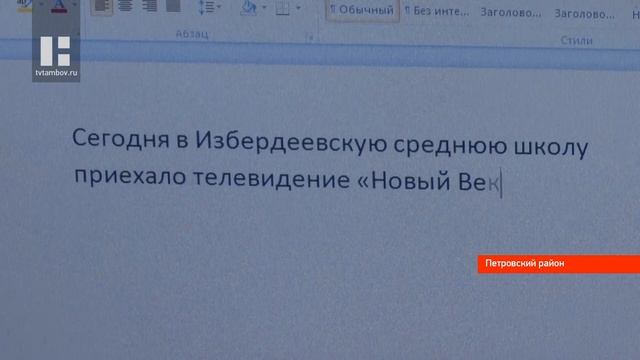Click the borders icon
The width and height of the screenshot is (640, 360).
(282, 7)
